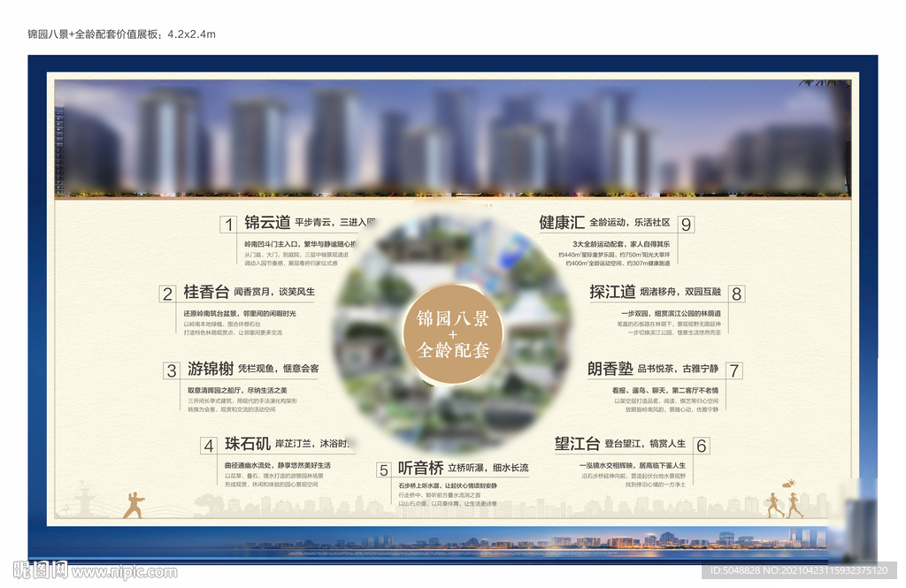Viewport: 906px width, 588px height.
Task: Click the two running figures silhouette
Action: [786, 505]
